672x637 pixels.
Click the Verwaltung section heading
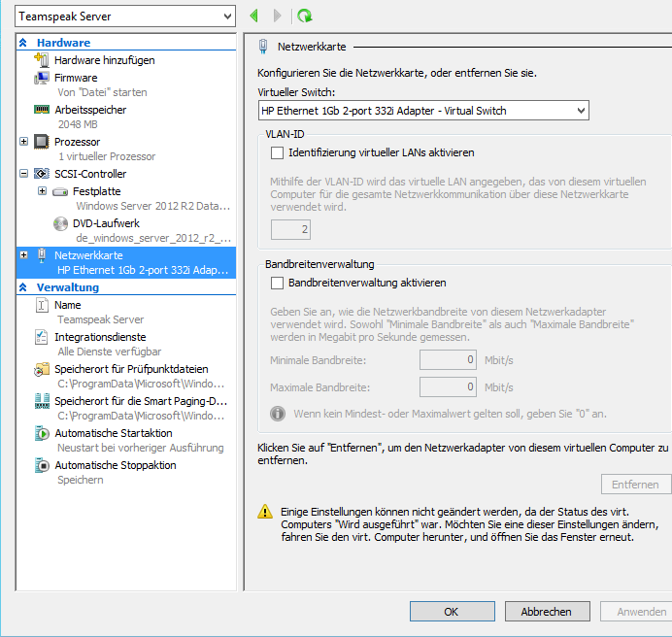coord(68,287)
